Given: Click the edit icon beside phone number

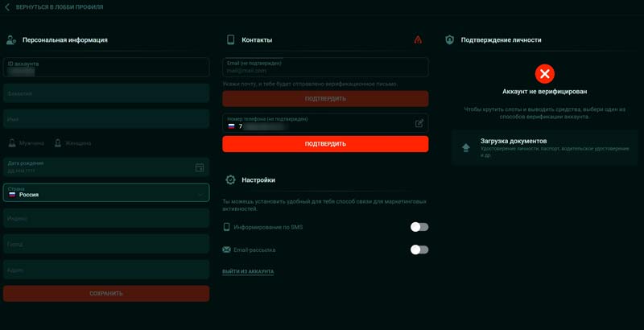Looking at the screenshot, I should [419, 123].
